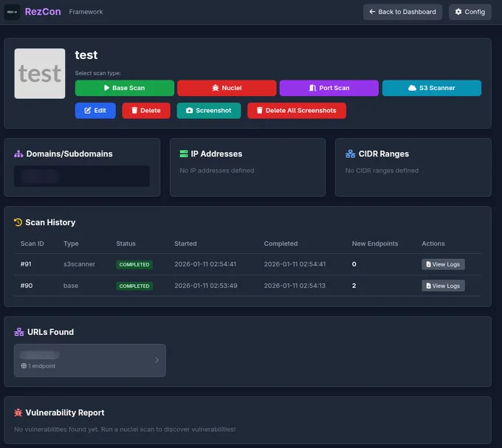Image resolution: width=502 pixels, height=448 pixels.
Task: Click the cloud icon on S3 Scanner
Action: pos(412,88)
